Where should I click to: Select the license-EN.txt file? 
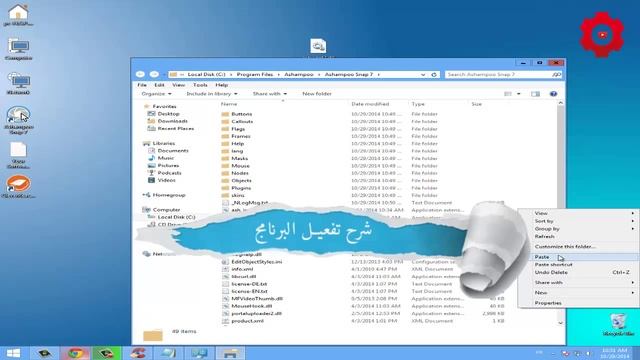[x=249, y=291]
